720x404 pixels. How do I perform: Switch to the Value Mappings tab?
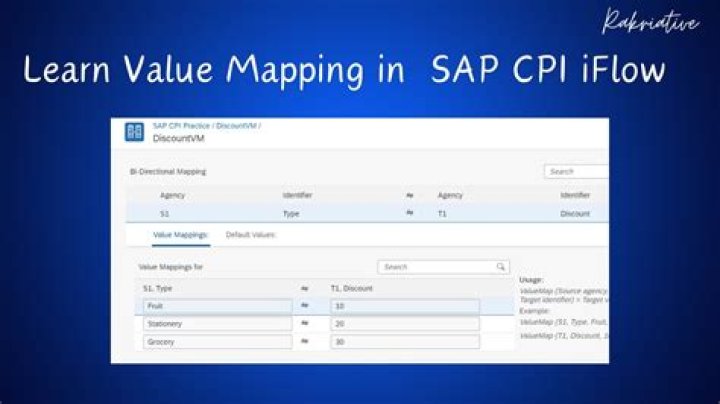tap(180, 235)
